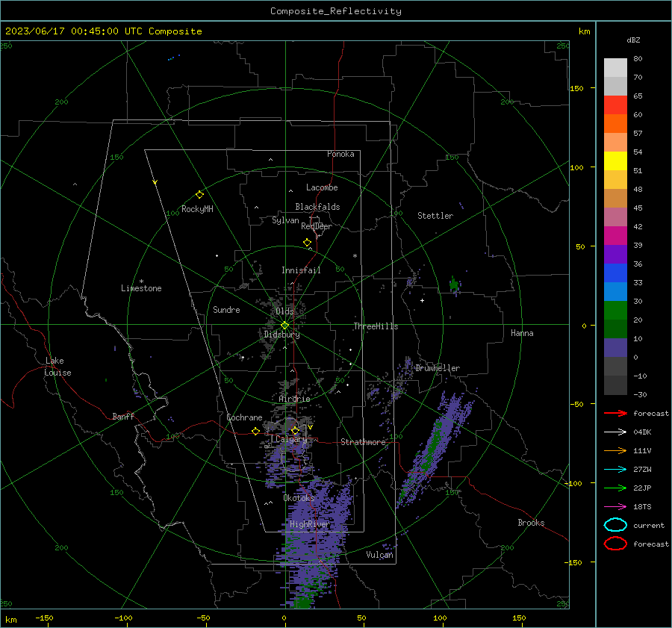Select the yellow radar-center diamond near Olds

284,326
